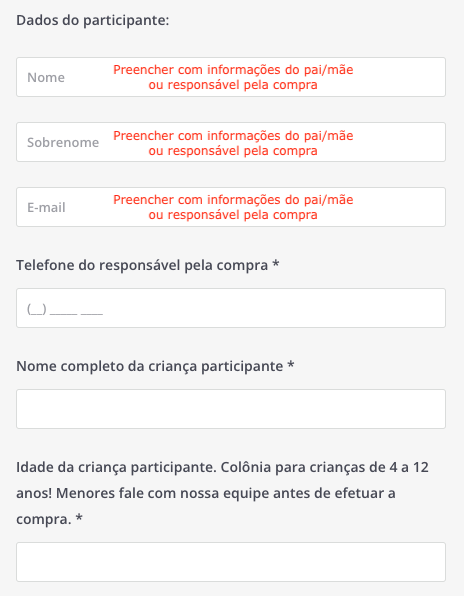Click the asterisk after "compra." in the age label
This screenshot has width=464, height=596.
click(79, 518)
